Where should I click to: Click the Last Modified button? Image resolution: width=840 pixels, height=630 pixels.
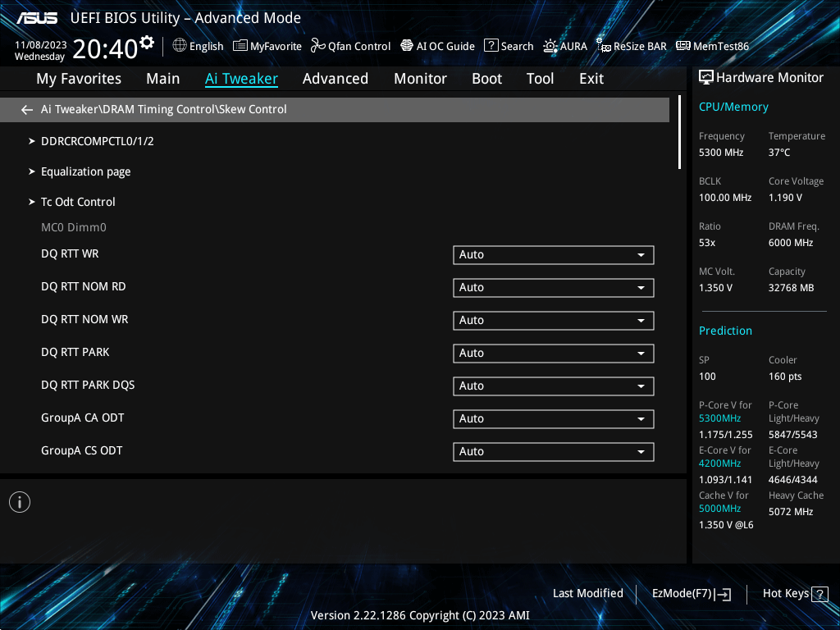587,594
